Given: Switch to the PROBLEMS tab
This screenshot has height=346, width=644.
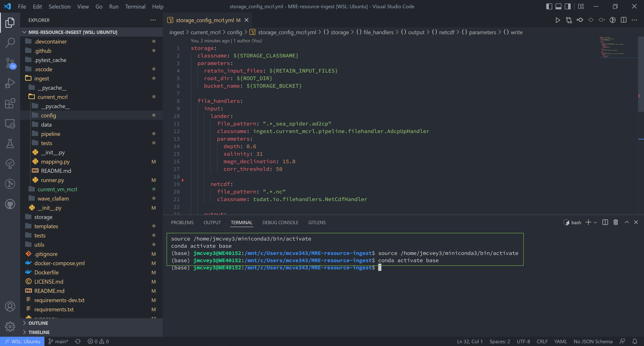Looking at the screenshot, I should 182,223.
